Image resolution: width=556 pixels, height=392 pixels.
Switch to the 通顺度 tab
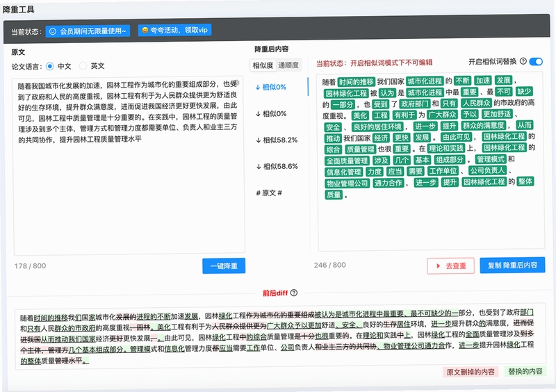pyautogui.click(x=288, y=65)
